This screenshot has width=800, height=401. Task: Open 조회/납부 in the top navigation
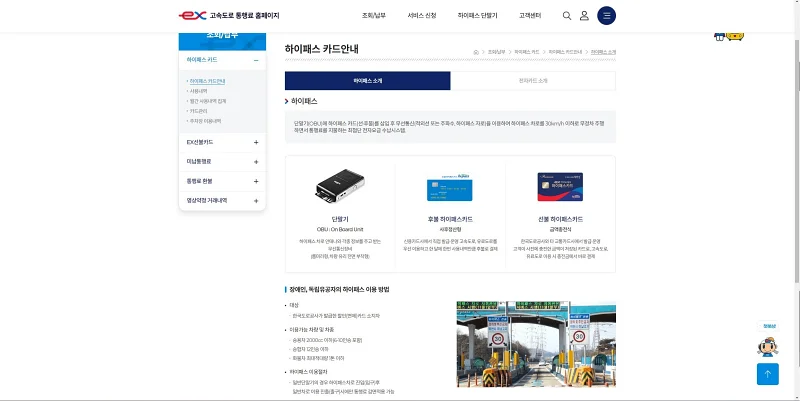374,16
